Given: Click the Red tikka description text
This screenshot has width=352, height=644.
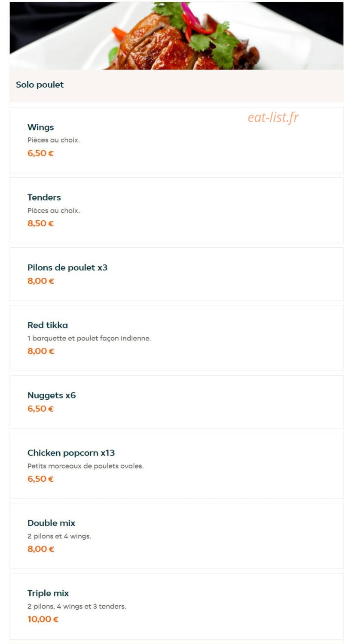Looking at the screenshot, I should point(89,338).
